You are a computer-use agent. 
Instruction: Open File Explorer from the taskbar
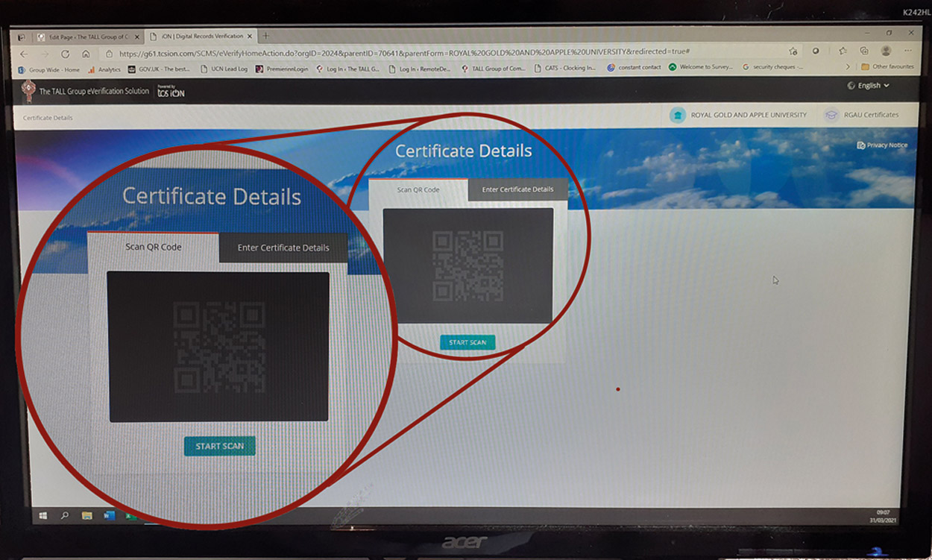pos(86,515)
